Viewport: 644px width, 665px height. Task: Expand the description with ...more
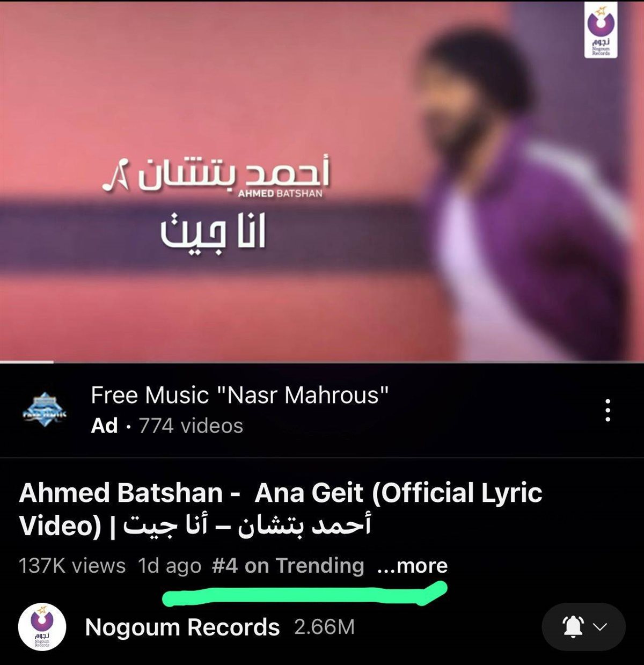[x=413, y=566]
